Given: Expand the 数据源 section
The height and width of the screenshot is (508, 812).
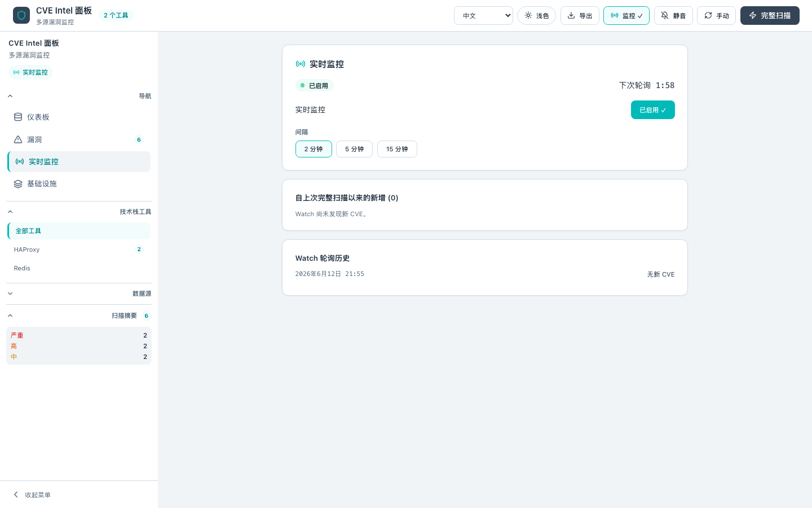Looking at the screenshot, I should click(79, 294).
